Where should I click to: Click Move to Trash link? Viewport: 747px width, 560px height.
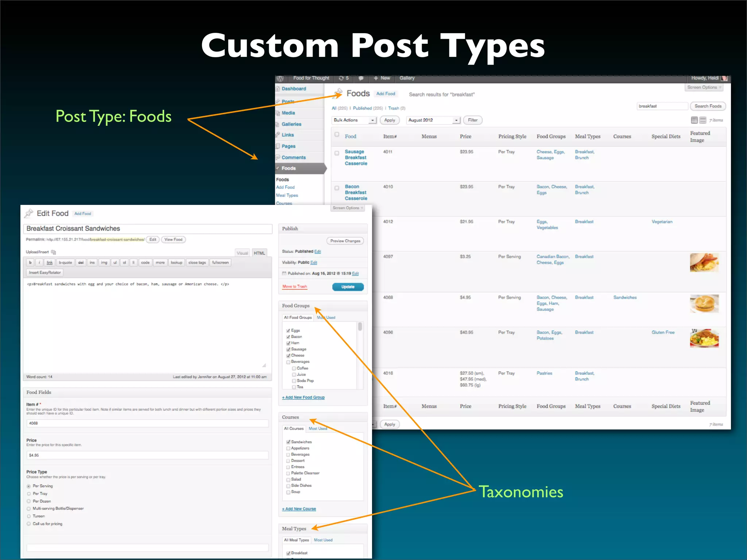tap(295, 287)
